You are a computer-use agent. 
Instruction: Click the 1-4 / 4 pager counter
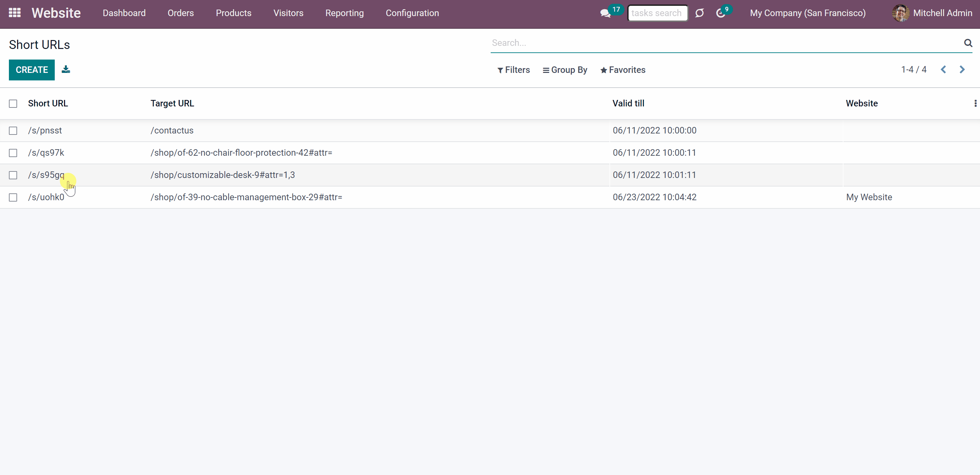[x=913, y=70]
